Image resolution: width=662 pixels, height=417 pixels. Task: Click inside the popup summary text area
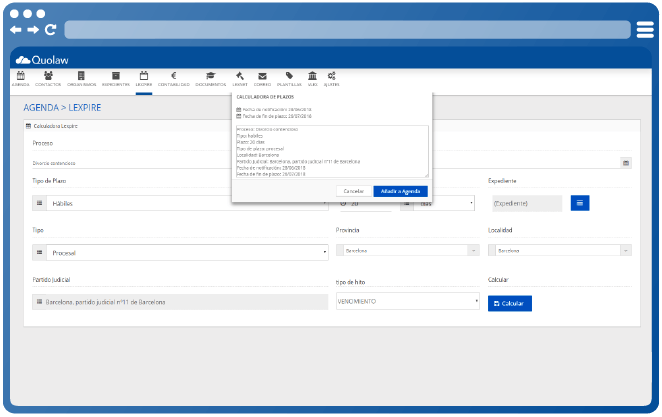(332, 151)
